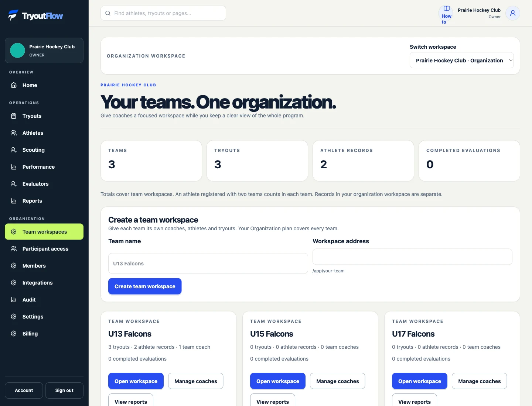Click the Performance bar chart icon
Viewport: 532px width, 406px height.
pos(14,167)
